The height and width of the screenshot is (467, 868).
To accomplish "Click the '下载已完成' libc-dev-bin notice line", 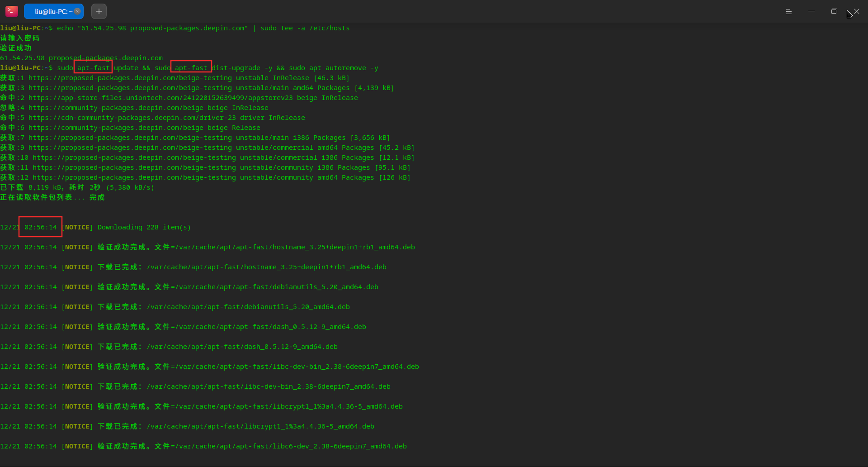I will tap(195, 386).
